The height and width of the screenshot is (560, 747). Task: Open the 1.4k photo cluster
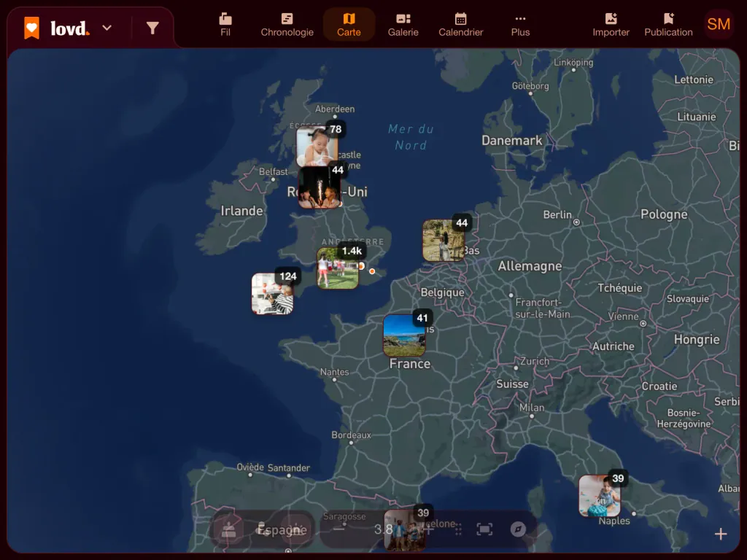click(338, 268)
